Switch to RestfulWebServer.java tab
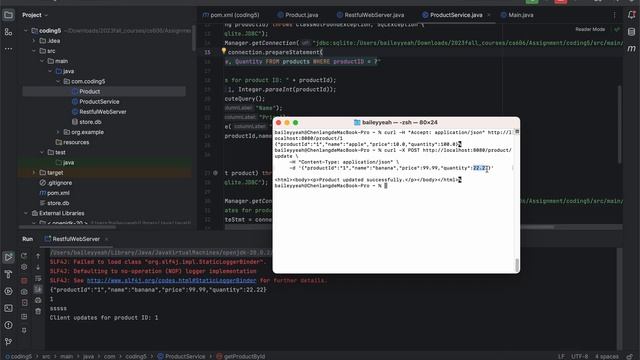This screenshot has height=360, width=640. coord(370,15)
